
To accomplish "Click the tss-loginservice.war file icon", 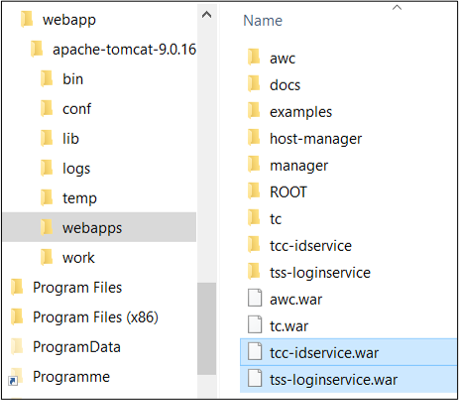I will 255,379.
